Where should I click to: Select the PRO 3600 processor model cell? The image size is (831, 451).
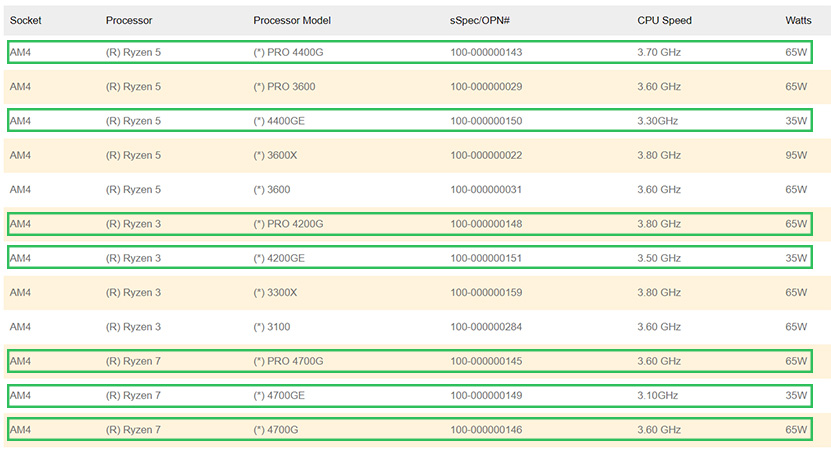[284, 87]
